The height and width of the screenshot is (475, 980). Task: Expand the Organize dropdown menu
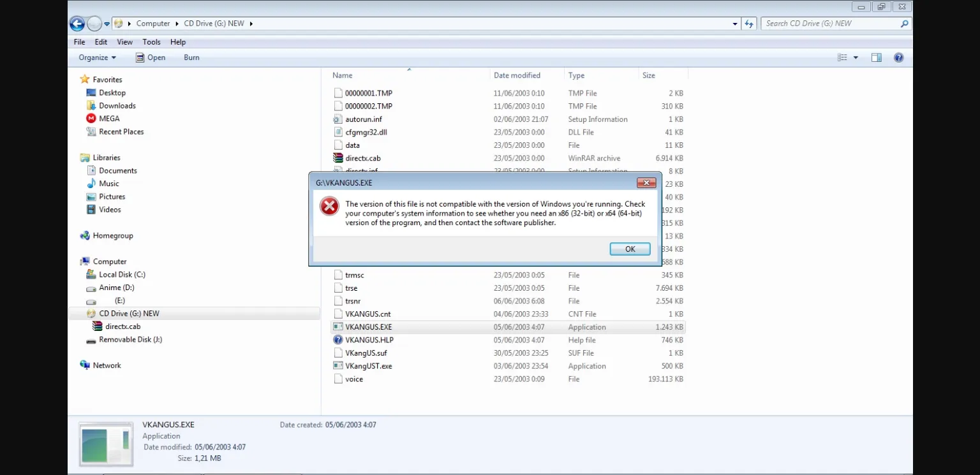98,57
